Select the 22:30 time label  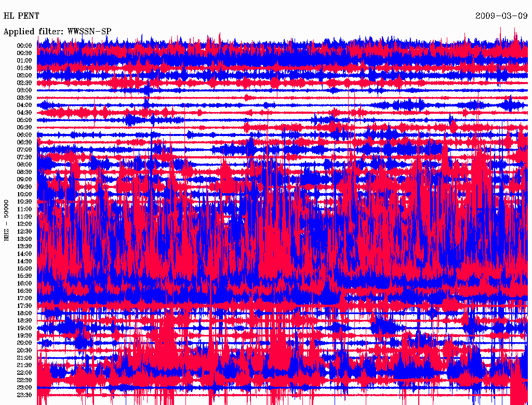24,380
